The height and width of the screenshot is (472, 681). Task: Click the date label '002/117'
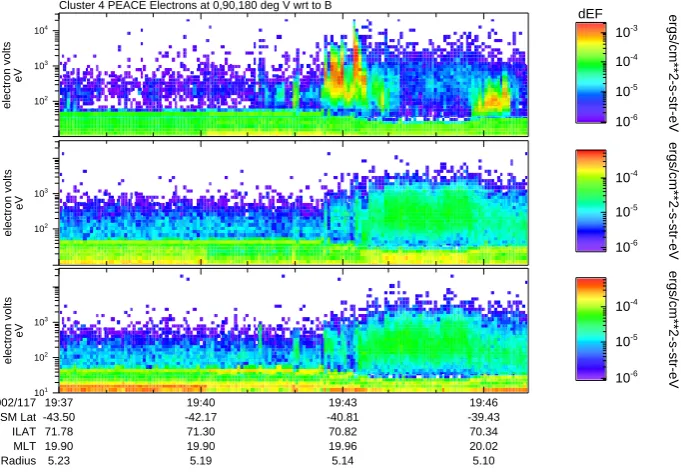pyautogui.click(x=18, y=403)
